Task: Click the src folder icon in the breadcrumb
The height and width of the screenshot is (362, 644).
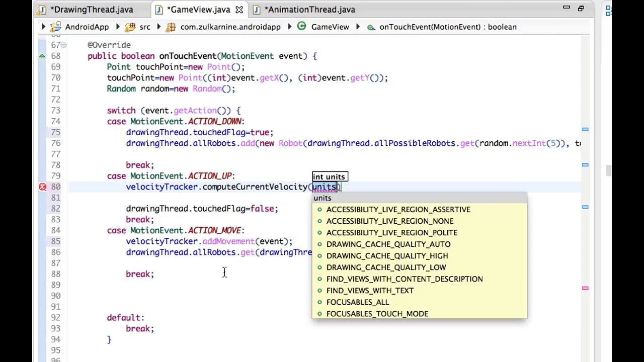Action: coord(130,27)
